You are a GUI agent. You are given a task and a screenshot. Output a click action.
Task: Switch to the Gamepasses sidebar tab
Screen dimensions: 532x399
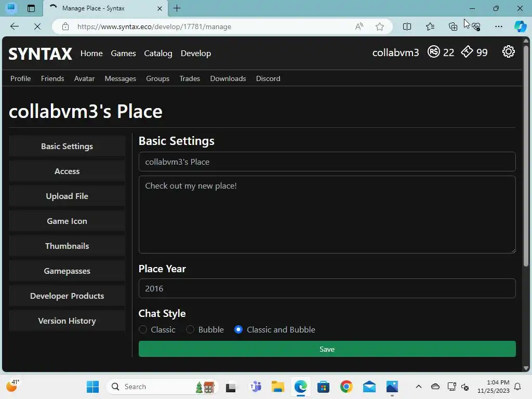(67, 271)
